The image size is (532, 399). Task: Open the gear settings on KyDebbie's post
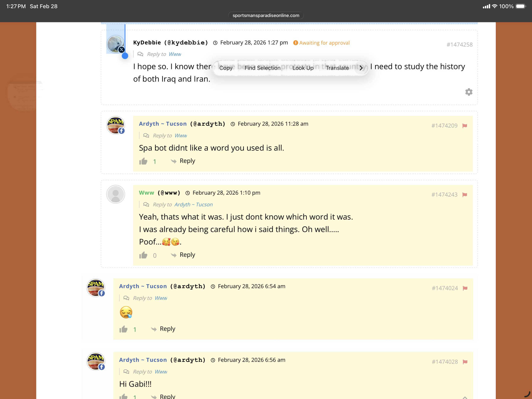[468, 92]
